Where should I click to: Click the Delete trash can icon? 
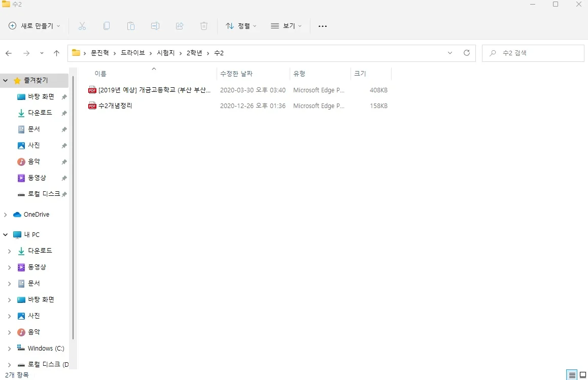(x=204, y=26)
